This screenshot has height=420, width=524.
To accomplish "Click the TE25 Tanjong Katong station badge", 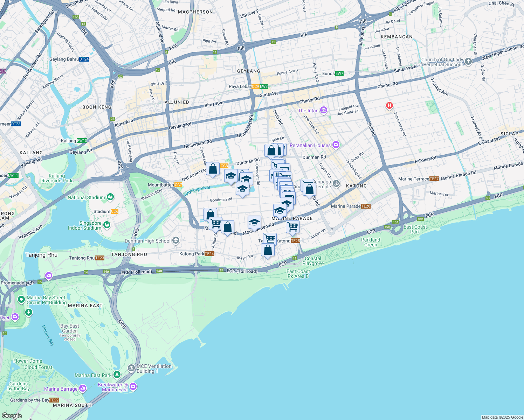I will click(x=295, y=241).
